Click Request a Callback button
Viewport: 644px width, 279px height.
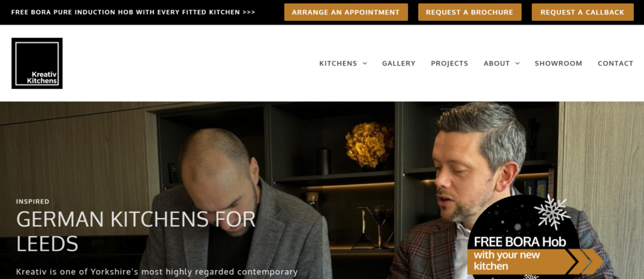(x=582, y=13)
